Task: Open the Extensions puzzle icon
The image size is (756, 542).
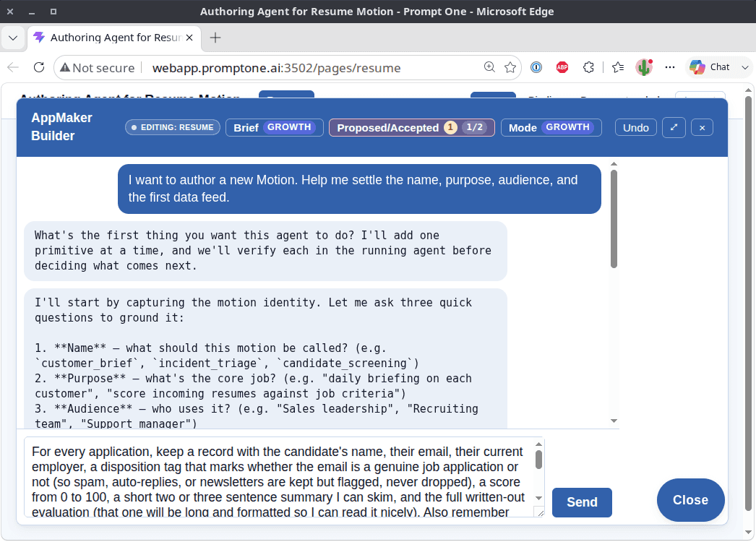Action: coord(588,67)
